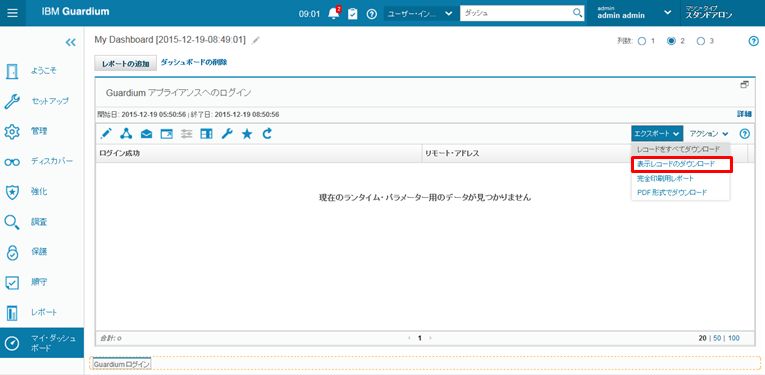
Task: Open the レポート chart icon
Action: pos(12,313)
